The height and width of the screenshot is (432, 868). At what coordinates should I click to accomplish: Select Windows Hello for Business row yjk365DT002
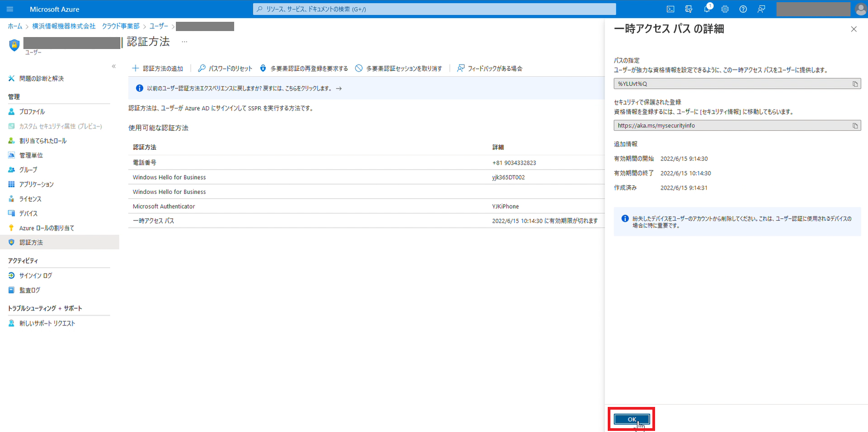tap(366, 177)
